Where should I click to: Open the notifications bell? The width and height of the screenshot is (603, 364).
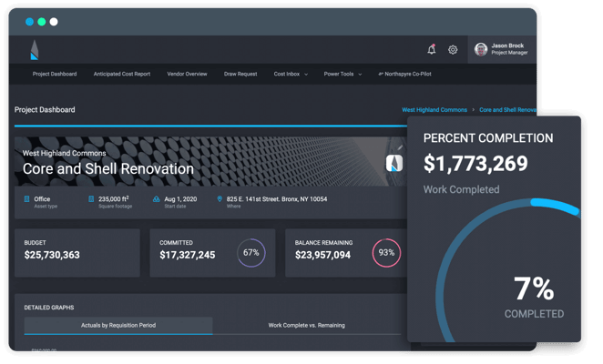click(432, 49)
